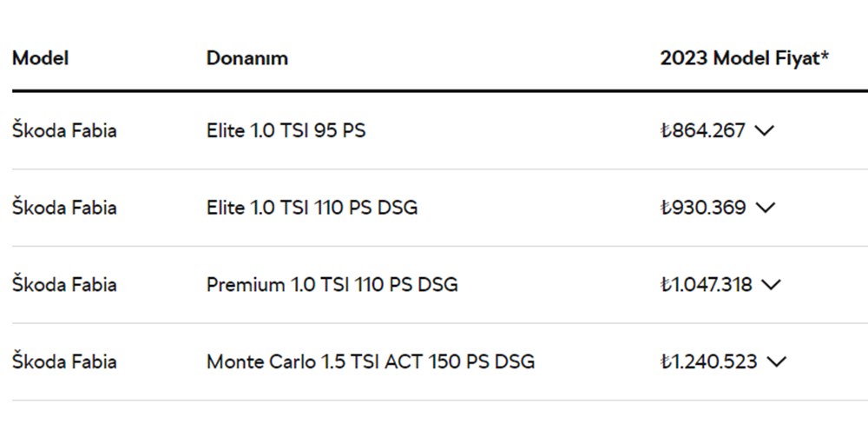Click Škoda Fabia in the Elite 95 PS row
This screenshot has height=431, width=868.
tap(64, 131)
